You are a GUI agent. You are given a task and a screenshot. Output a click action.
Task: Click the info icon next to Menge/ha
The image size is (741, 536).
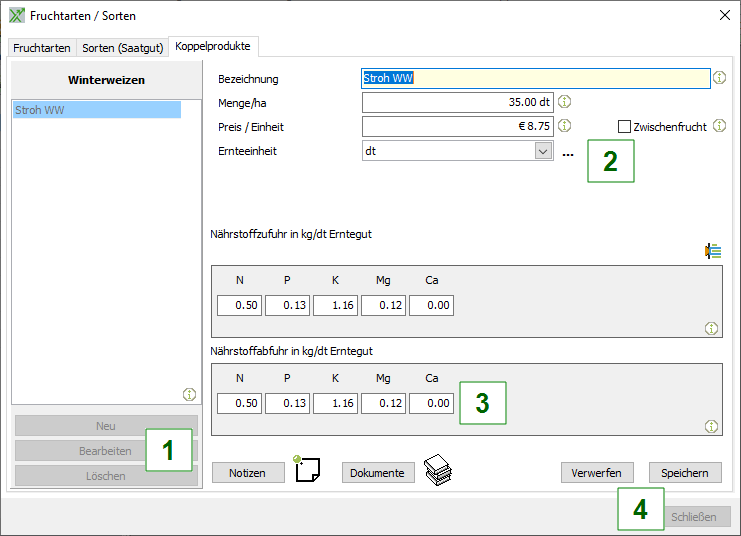pyautogui.click(x=564, y=102)
